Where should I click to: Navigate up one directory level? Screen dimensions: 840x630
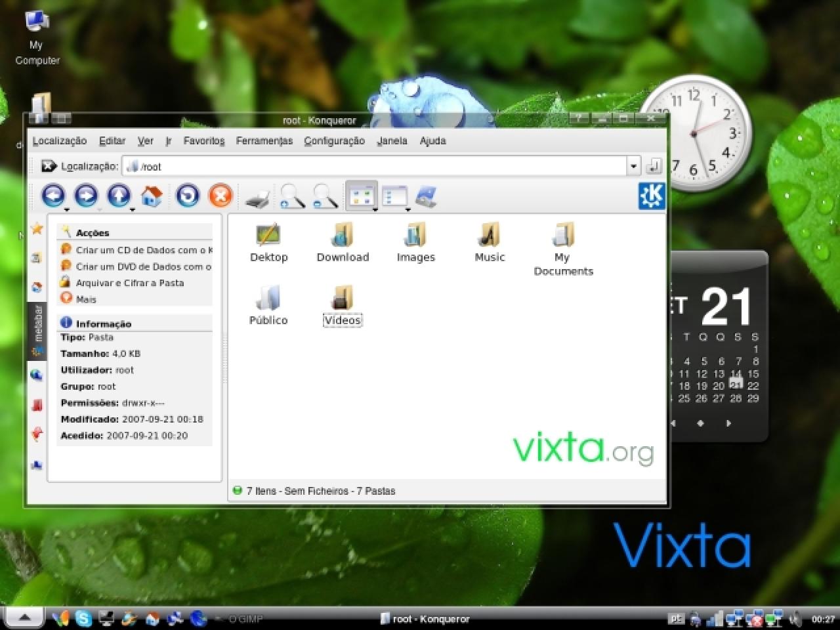(118, 196)
